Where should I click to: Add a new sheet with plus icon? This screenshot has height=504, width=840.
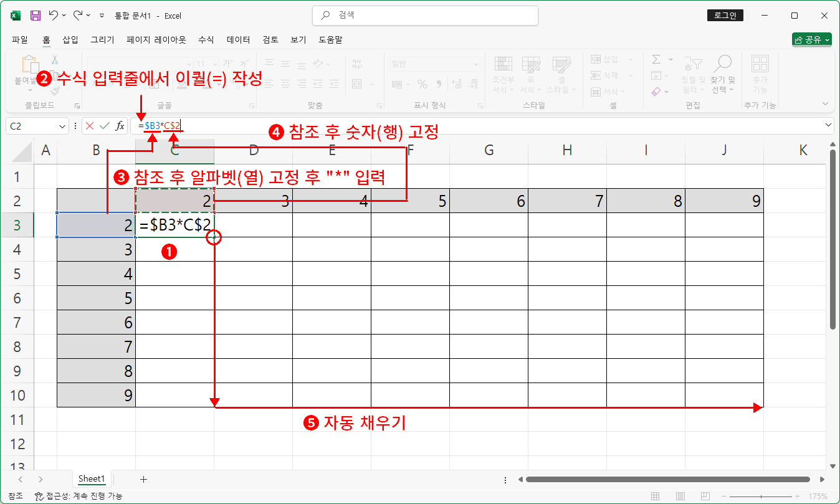point(143,479)
